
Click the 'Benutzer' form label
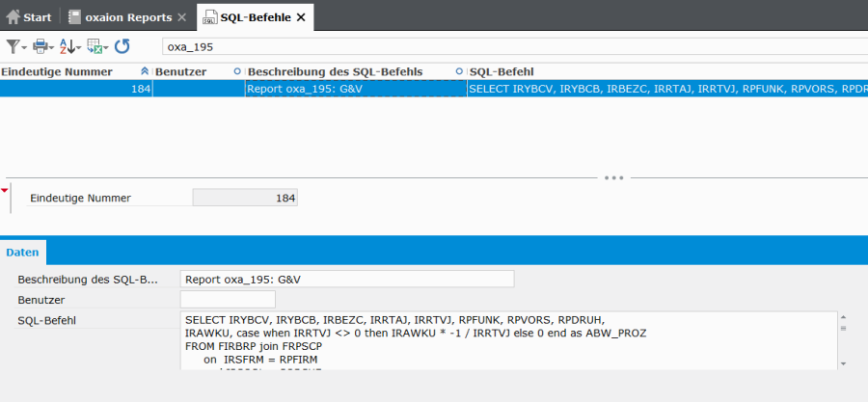[41, 300]
